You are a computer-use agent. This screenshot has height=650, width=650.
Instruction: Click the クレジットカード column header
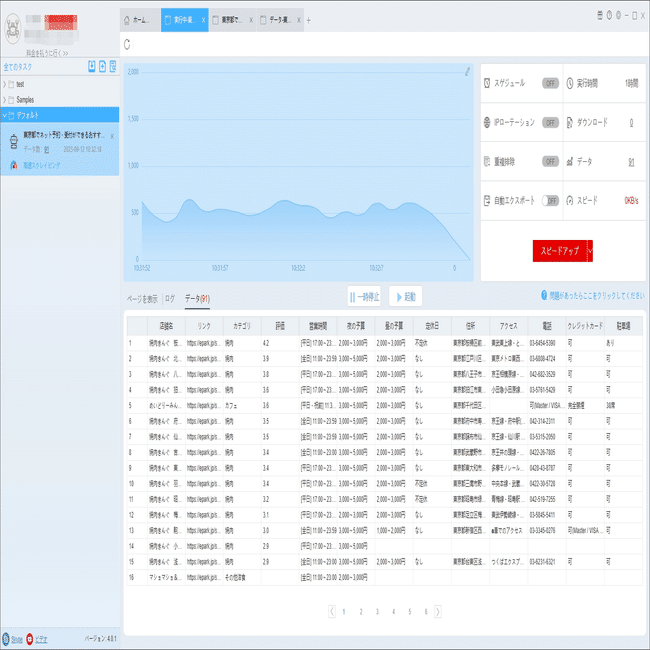click(x=585, y=326)
